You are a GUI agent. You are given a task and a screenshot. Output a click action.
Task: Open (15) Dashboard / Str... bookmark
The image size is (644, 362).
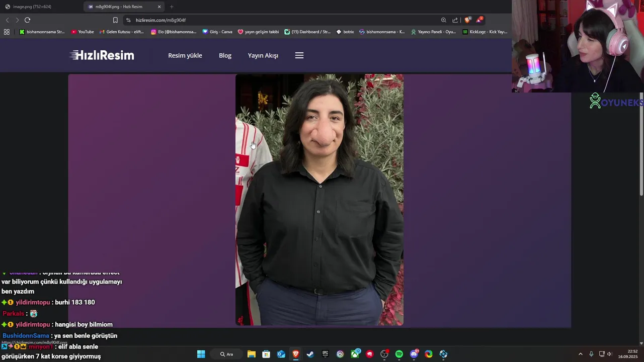pos(307,32)
